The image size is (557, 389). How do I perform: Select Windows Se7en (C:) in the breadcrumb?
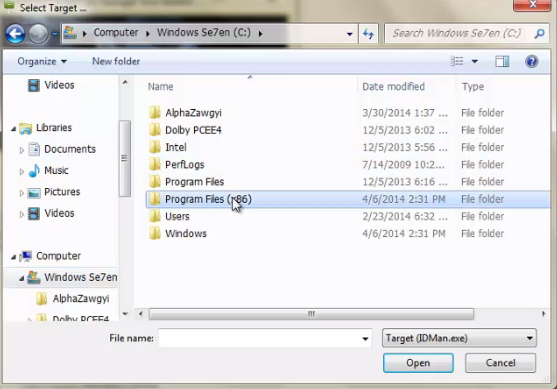[204, 32]
